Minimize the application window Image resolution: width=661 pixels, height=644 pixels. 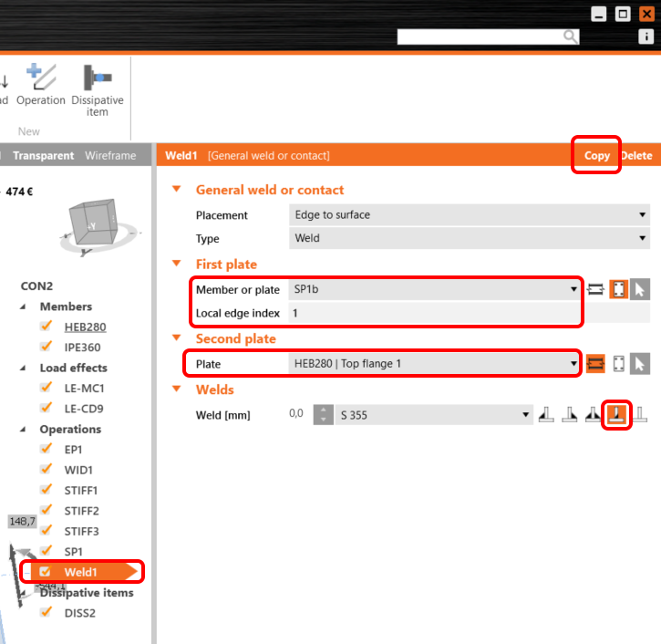599,14
